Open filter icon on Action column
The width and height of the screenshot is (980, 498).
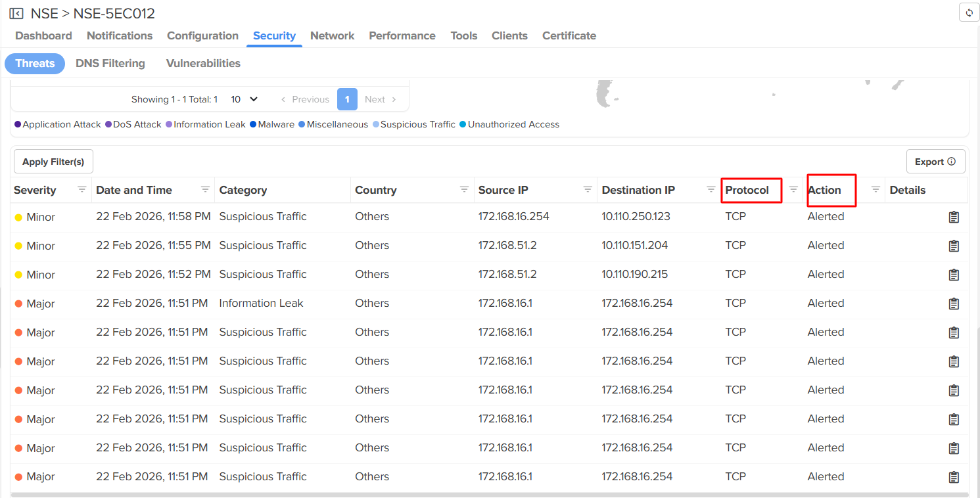875,190
